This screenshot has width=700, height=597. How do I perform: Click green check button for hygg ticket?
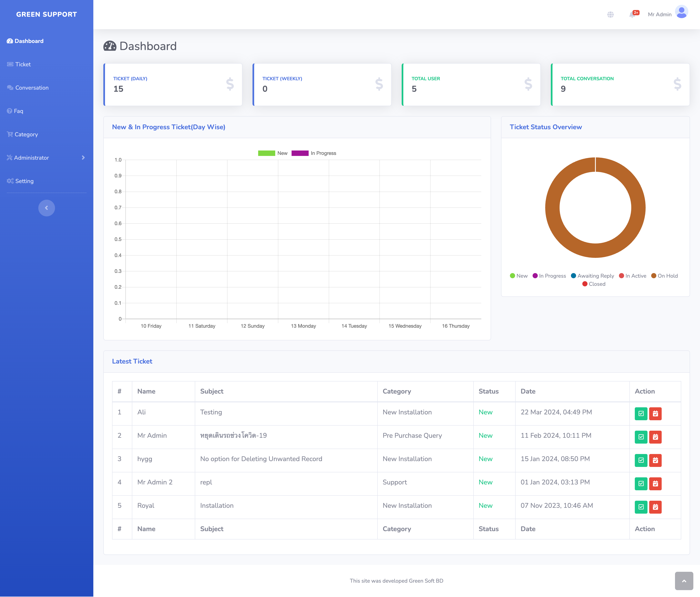(x=641, y=460)
